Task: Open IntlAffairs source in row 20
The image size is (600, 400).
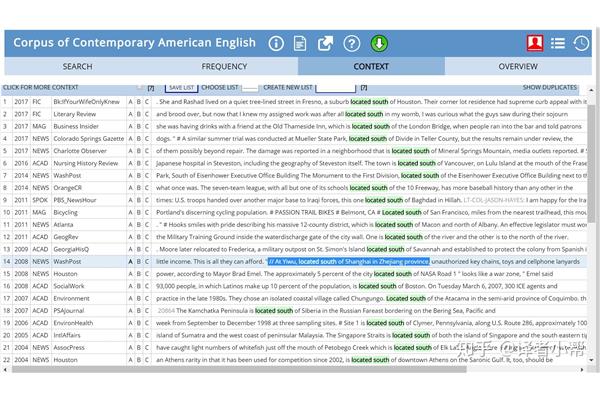Action: click(x=67, y=335)
